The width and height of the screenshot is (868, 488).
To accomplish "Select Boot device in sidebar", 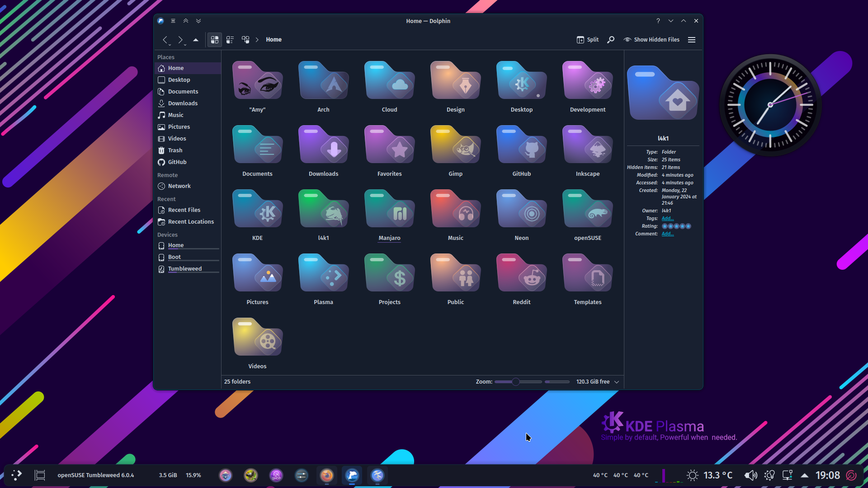I will click(x=188, y=257).
